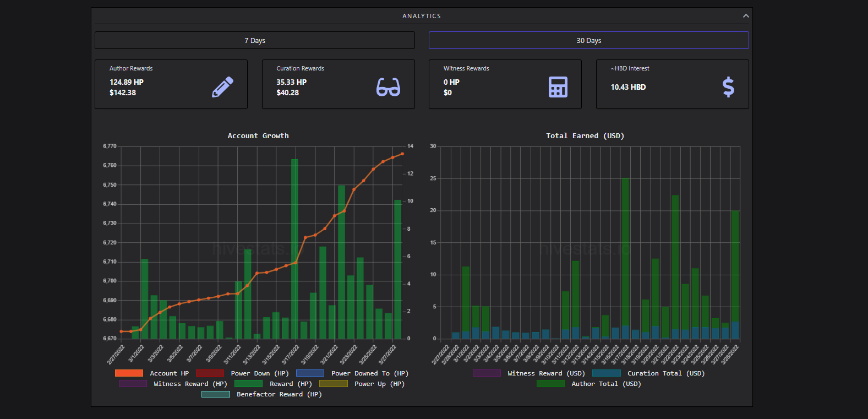
Task: Collapse the Analytics section chevron
Action: [x=746, y=16]
